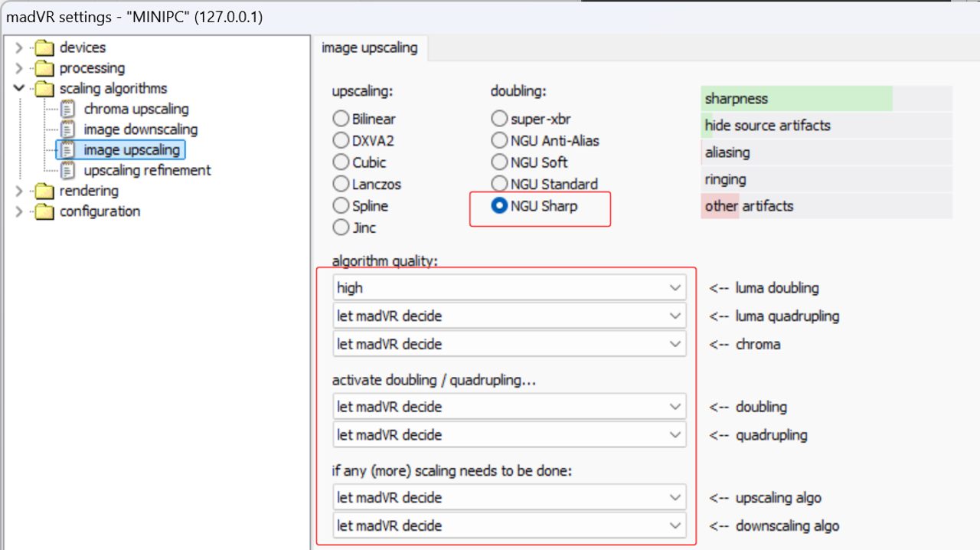Click the 'algorithm quality:' heading
Screen dimensions: 980x550
[384, 261]
